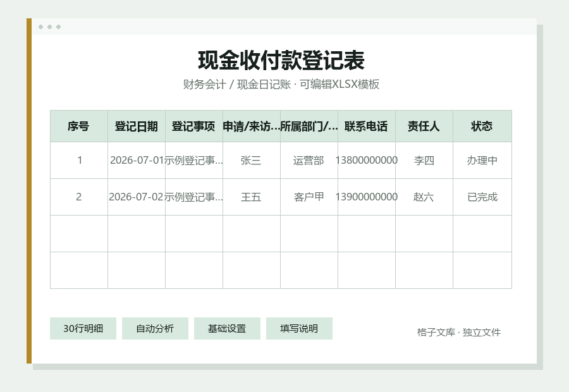Click the 格子文库 · 独立文件 footer text

click(x=459, y=332)
